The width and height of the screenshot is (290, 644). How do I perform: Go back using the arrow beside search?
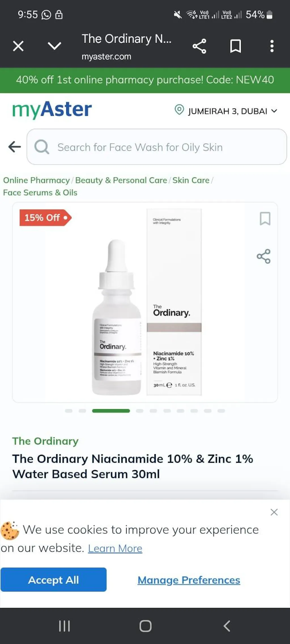(x=14, y=147)
